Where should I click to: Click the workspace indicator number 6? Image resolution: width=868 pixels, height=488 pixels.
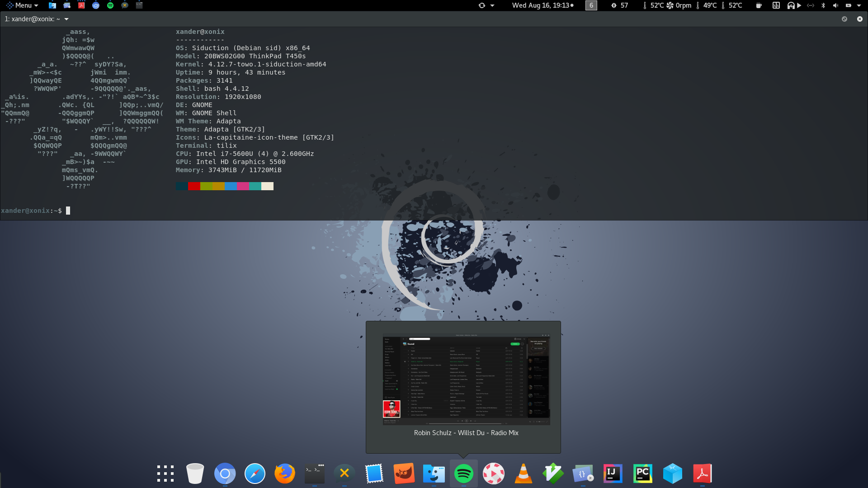(x=591, y=5)
